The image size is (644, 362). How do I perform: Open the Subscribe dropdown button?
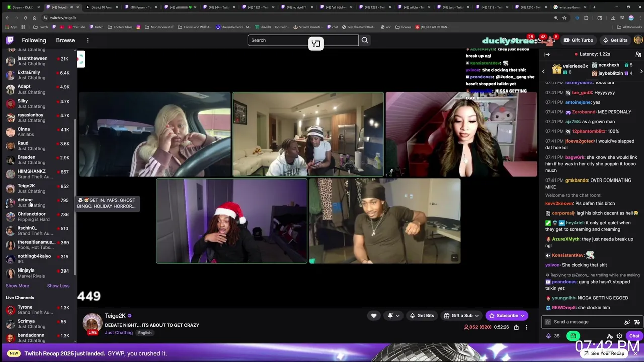507,316
